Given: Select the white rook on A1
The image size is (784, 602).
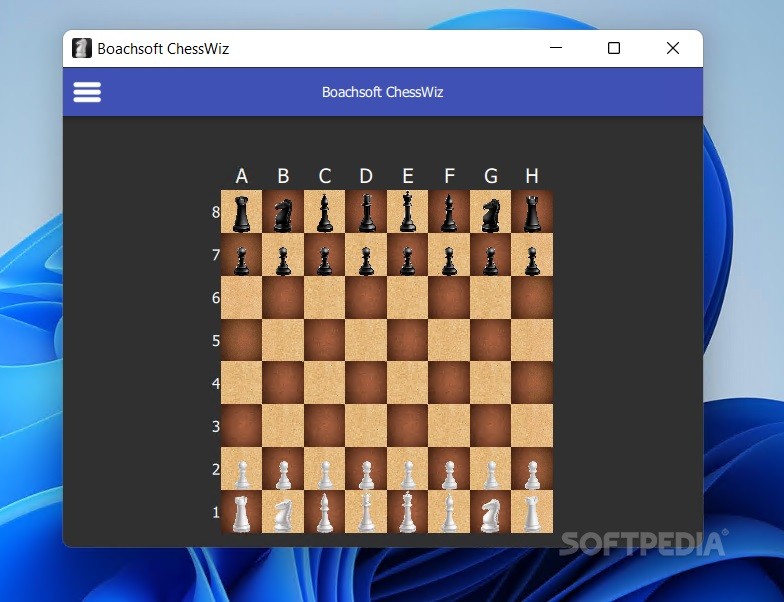Looking at the screenshot, I should point(242,512).
